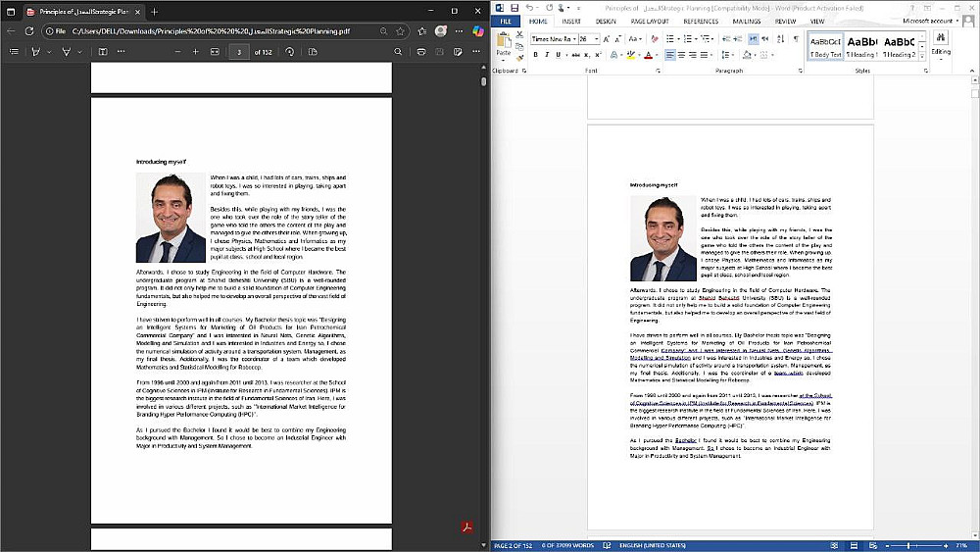This screenshot has height=552, width=980.
Task: Open the font name dropdown
Action: [x=573, y=39]
